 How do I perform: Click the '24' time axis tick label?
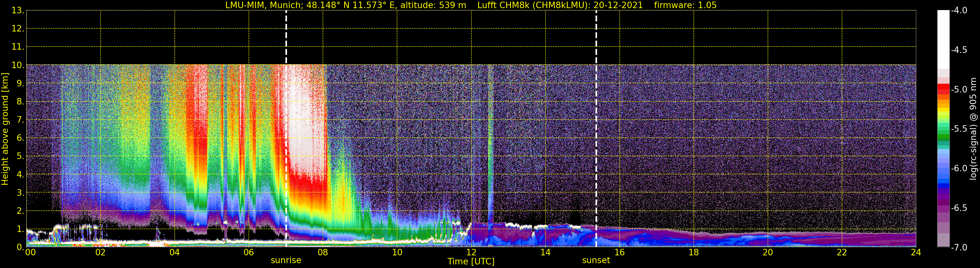(x=916, y=252)
